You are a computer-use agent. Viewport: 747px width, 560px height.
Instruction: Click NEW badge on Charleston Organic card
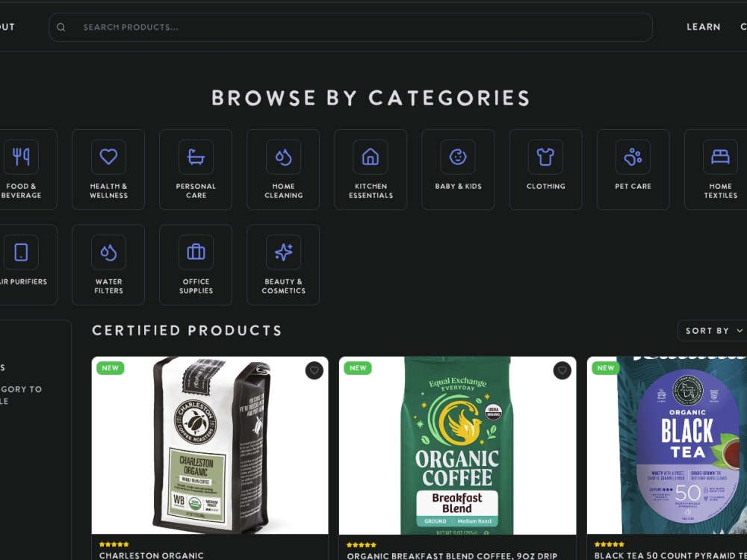[110, 368]
